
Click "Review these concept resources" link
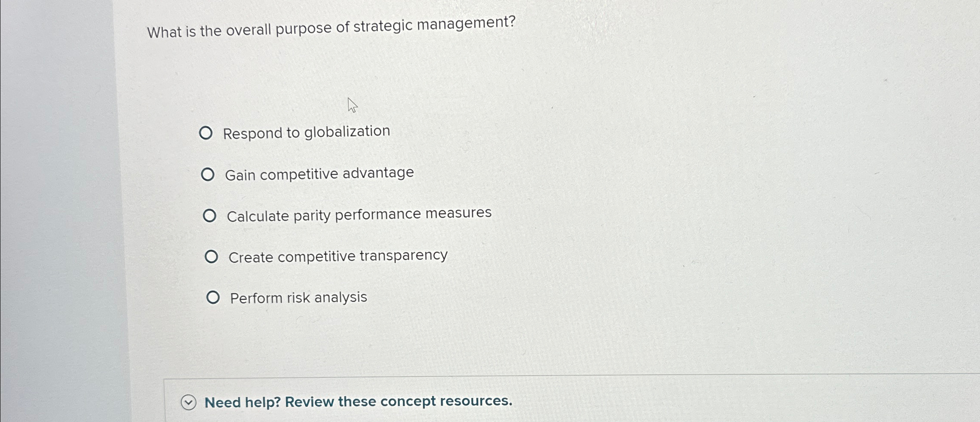(x=399, y=401)
